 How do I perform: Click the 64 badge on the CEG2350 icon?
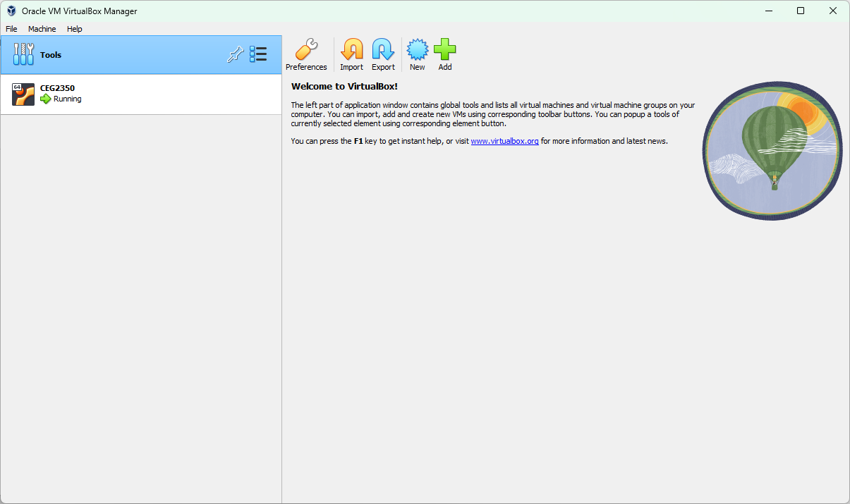(x=17, y=88)
